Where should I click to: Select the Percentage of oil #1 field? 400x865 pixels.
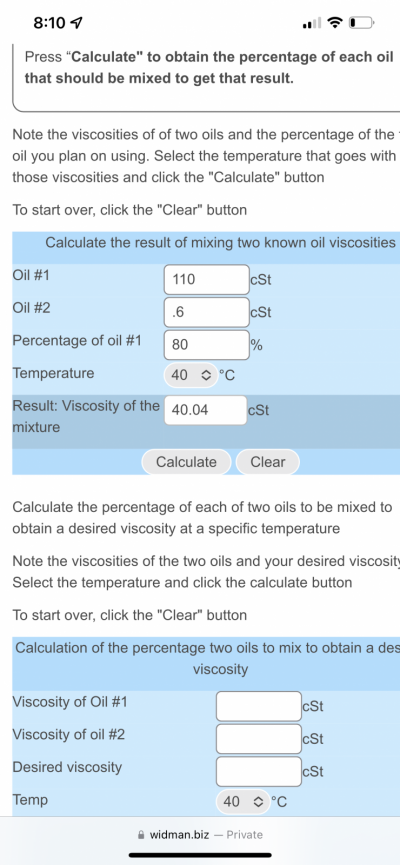click(207, 344)
